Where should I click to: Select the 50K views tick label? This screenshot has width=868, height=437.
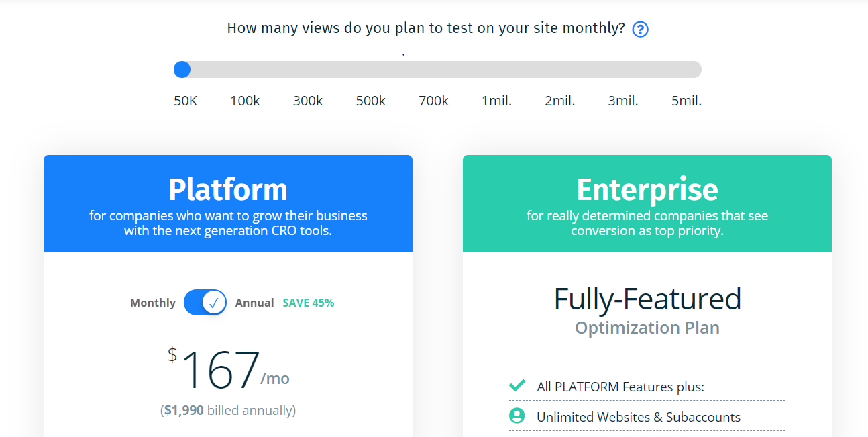[x=185, y=100]
